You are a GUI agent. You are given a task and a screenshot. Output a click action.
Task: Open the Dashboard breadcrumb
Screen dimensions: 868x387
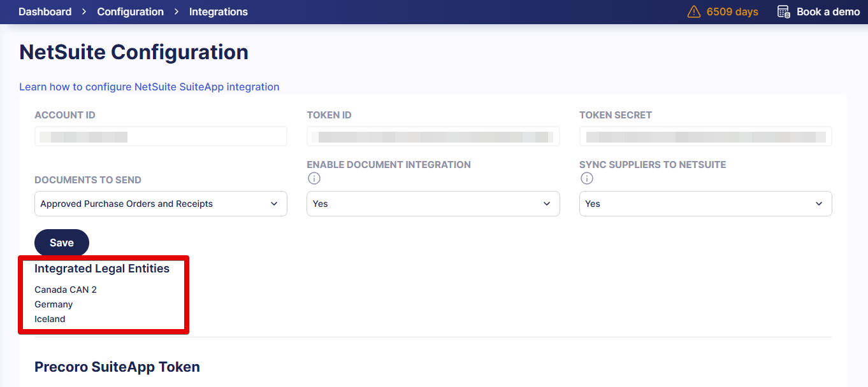click(45, 11)
